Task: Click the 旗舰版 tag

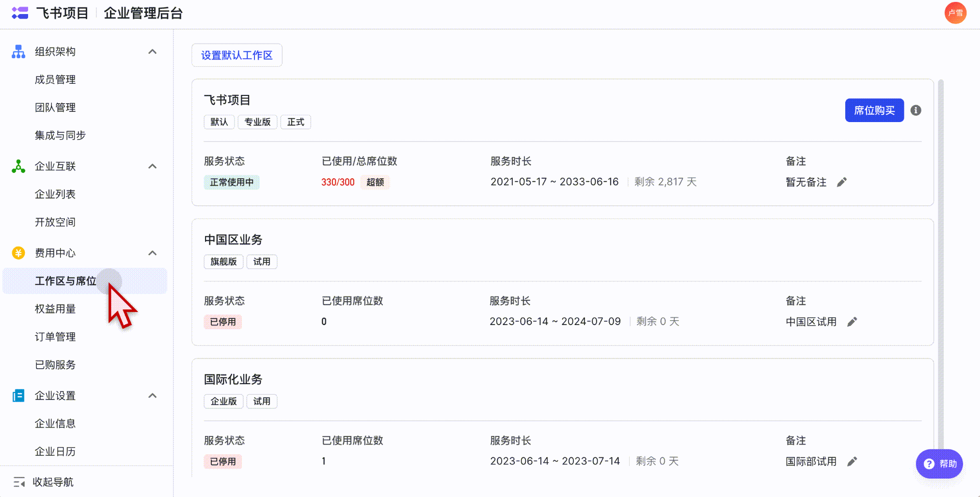Action: pyautogui.click(x=223, y=262)
